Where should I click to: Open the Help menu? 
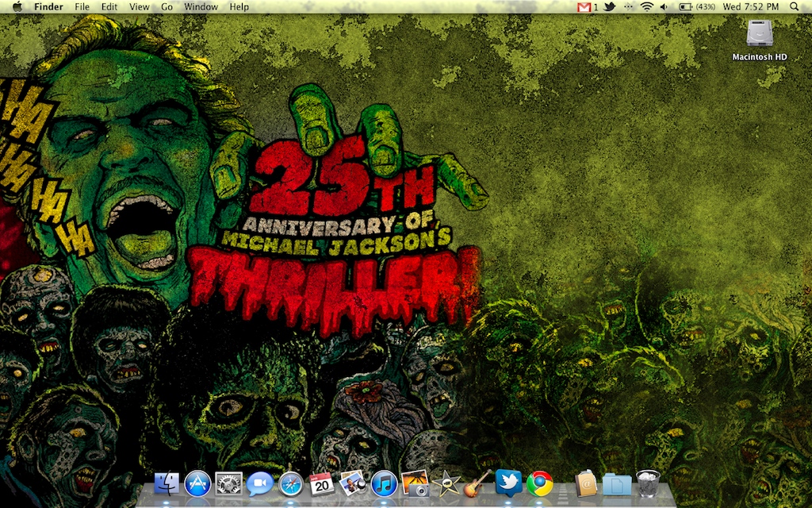239,6
